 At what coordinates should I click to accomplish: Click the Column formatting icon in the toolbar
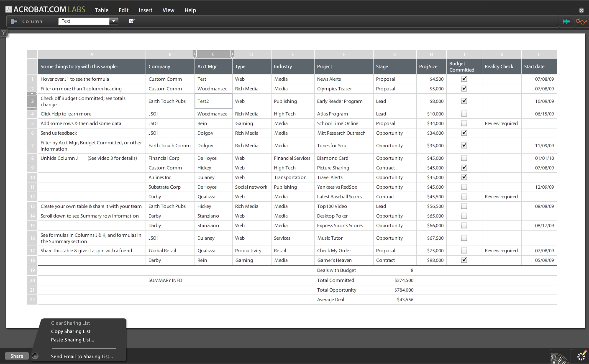point(15,21)
